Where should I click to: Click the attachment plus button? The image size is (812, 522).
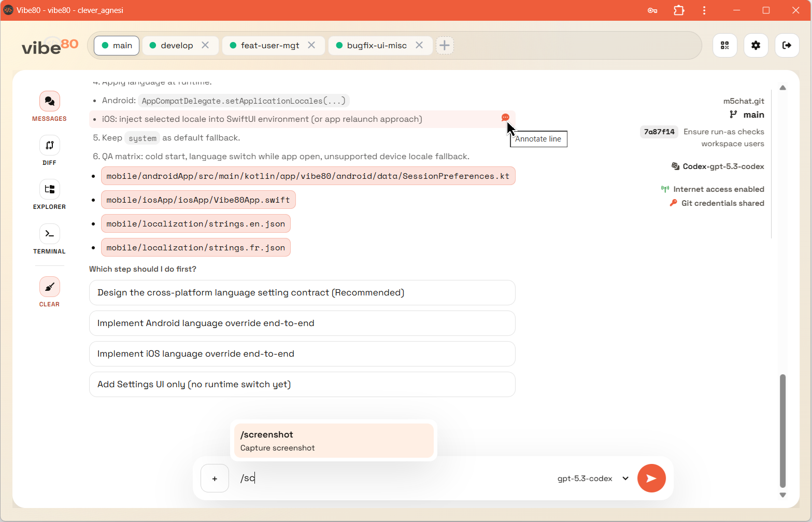click(x=215, y=478)
